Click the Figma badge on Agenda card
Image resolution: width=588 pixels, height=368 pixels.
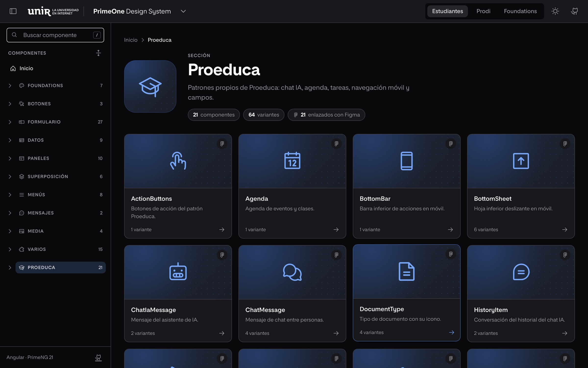click(x=336, y=144)
